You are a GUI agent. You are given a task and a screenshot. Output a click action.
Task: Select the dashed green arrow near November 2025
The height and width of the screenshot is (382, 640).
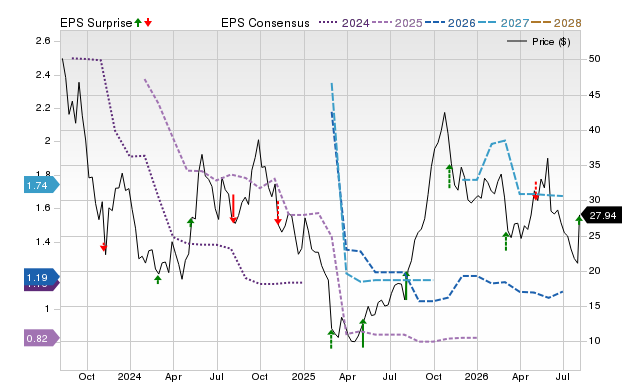449,176
